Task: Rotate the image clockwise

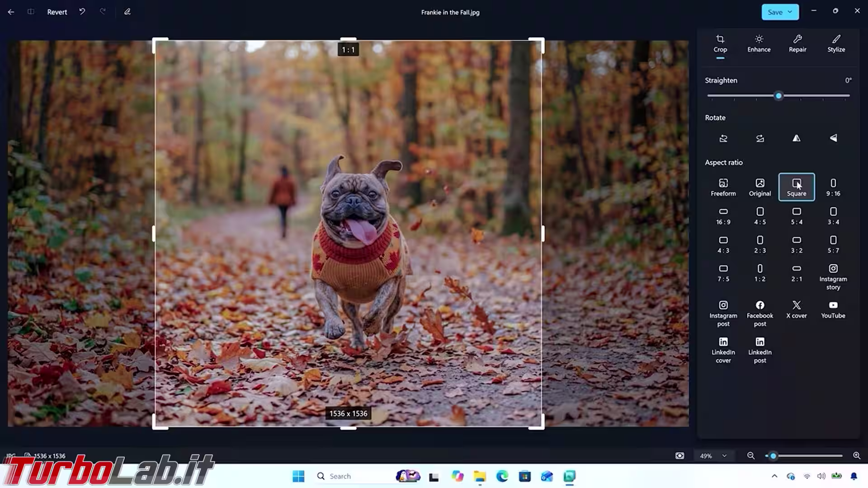Action: tap(760, 138)
